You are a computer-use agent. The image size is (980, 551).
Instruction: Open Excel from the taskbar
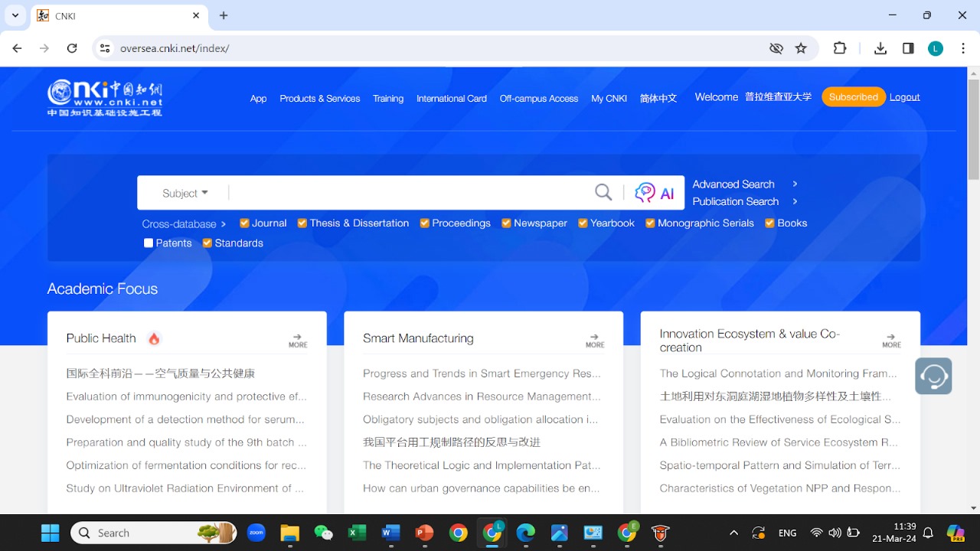[x=357, y=533]
